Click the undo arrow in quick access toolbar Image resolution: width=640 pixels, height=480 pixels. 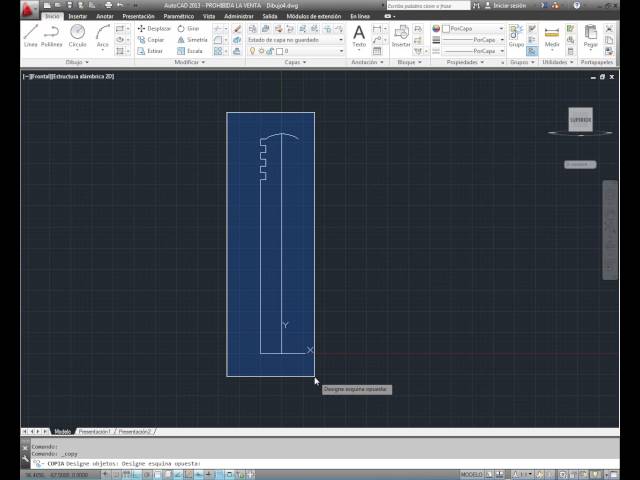click(x=120, y=5)
